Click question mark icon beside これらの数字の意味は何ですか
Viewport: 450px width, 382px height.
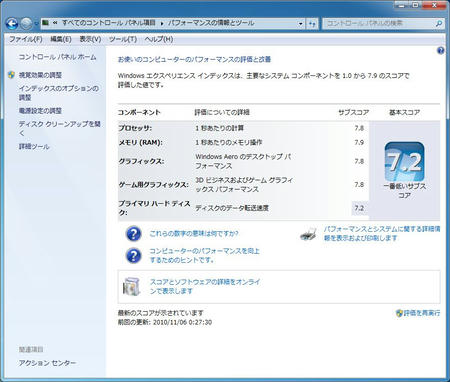coord(134,234)
